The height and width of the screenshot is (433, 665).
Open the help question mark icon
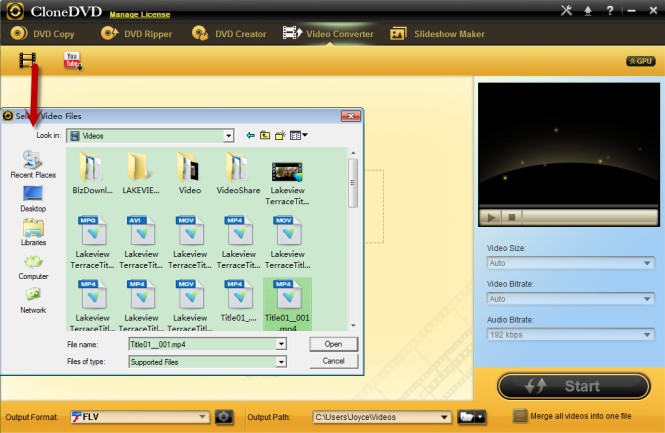(610, 11)
